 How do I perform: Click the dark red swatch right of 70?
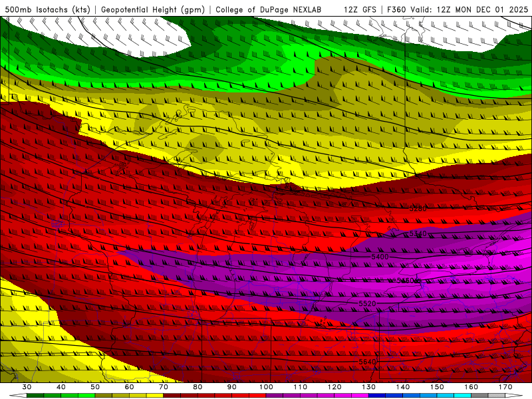click(172, 396)
